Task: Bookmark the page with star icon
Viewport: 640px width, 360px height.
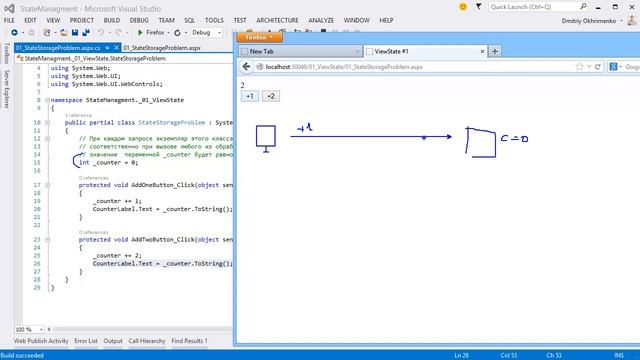Action: (579, 67)
